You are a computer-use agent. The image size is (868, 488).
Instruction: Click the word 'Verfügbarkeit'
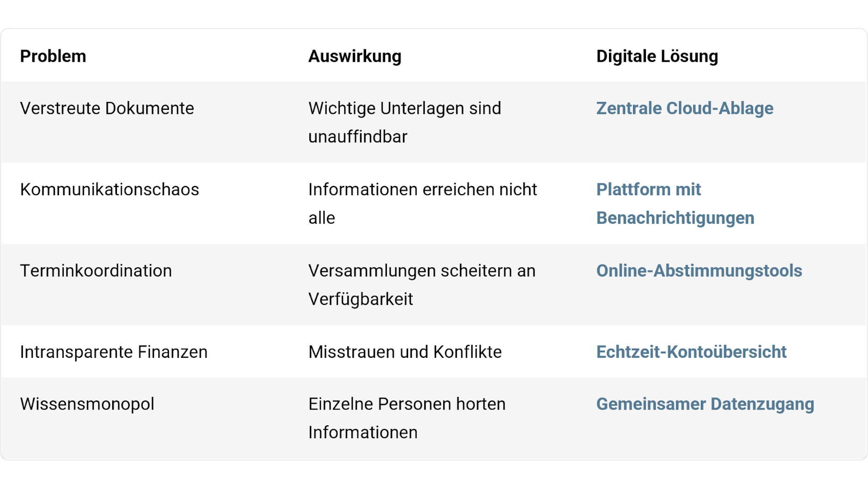point(361,299)
